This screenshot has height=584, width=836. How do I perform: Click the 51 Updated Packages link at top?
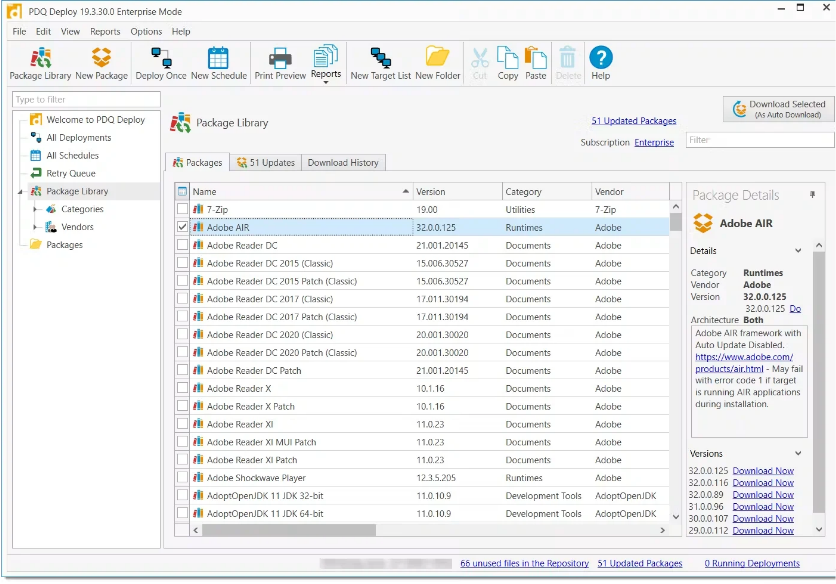point(633,121)
